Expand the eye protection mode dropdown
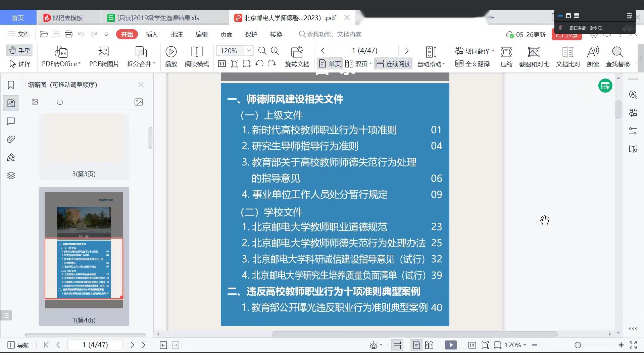Viewport: 644px width, 353px height. 381,345
